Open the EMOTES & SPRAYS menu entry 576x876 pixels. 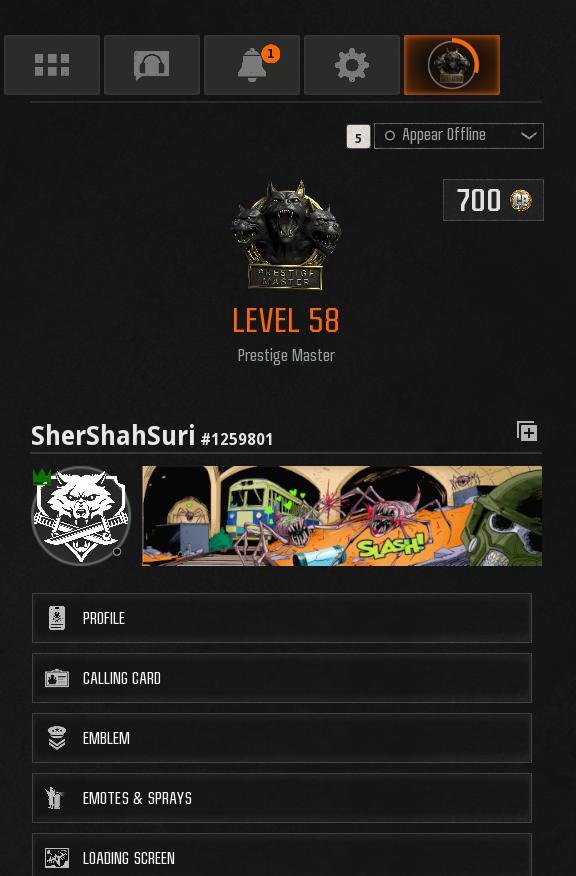coord(282,798)
